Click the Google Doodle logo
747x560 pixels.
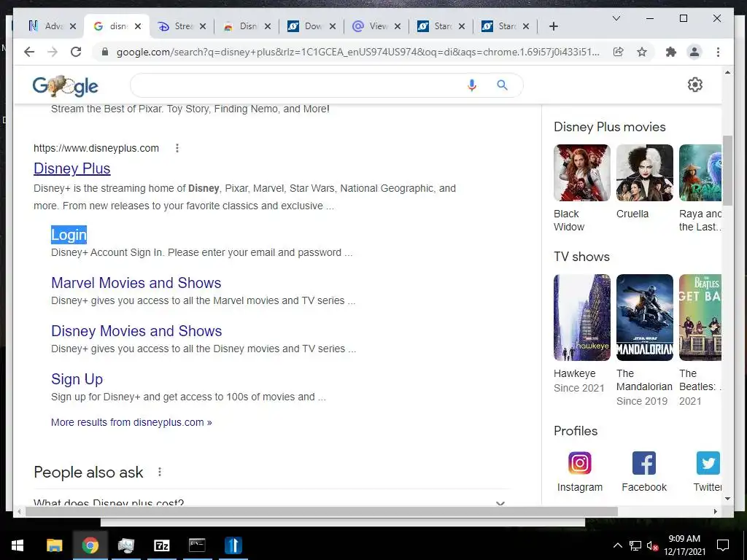coord(65,86)
